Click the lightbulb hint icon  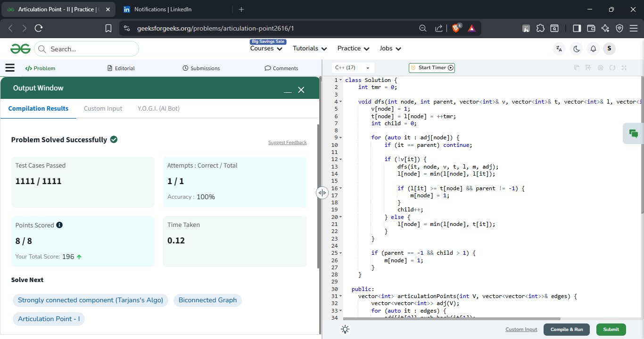coord(345,330)
